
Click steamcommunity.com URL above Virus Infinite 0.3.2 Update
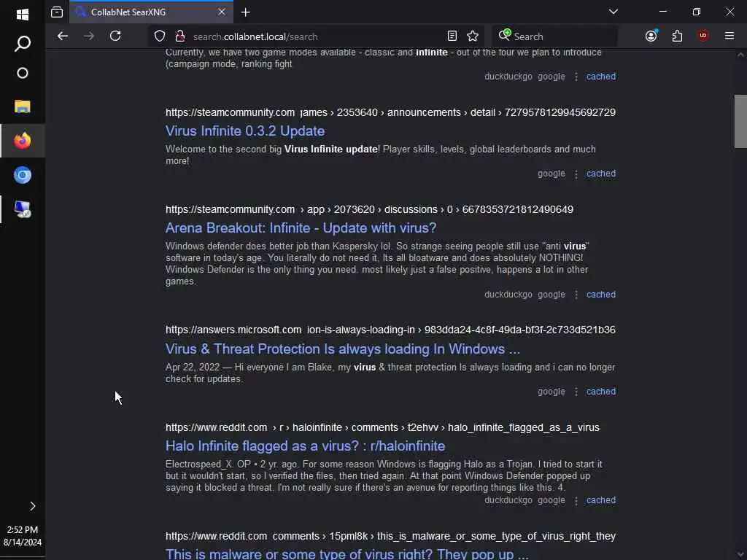click(390, 112)
